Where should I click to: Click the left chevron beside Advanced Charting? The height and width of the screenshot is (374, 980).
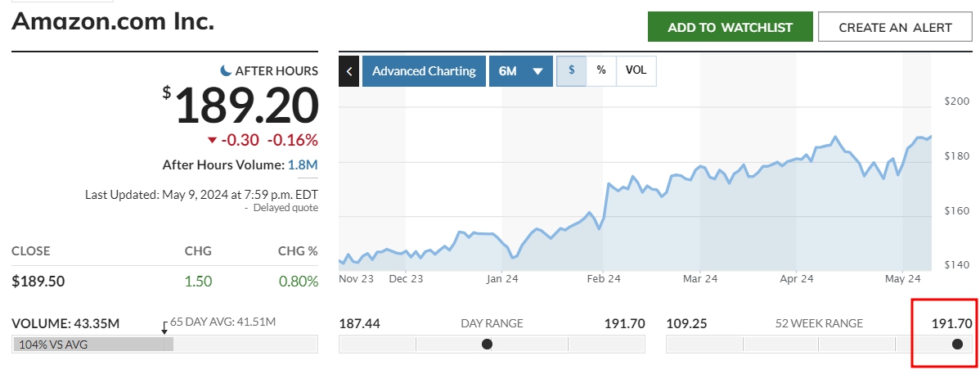click(x=349, y=71)
